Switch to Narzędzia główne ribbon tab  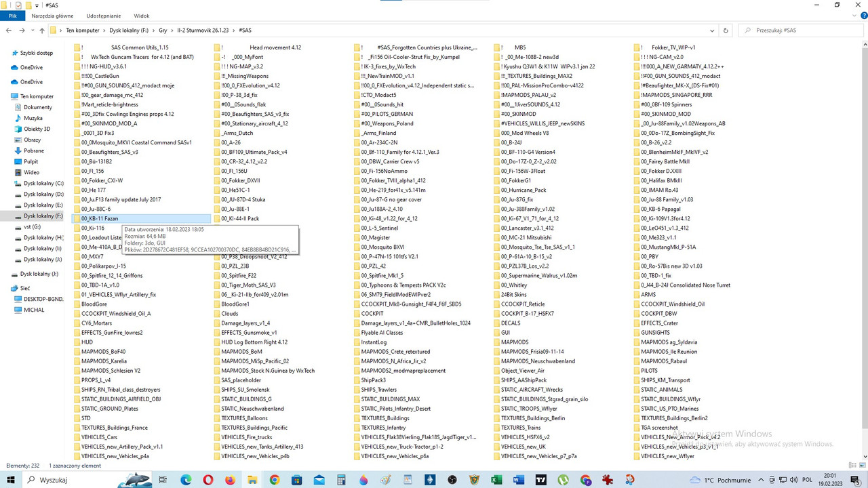point(52,15)
